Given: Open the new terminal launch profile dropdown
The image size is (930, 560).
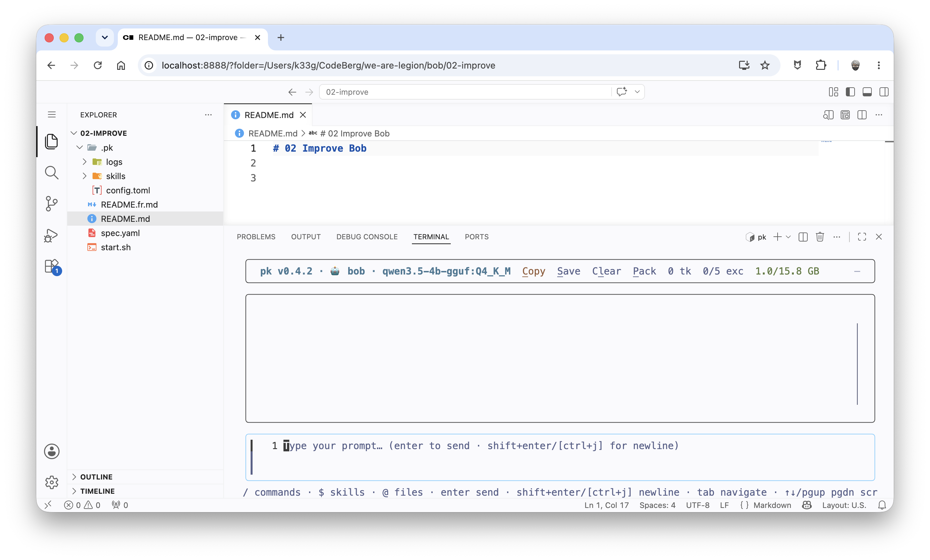Looking at the screenshot, I should 788,237.
